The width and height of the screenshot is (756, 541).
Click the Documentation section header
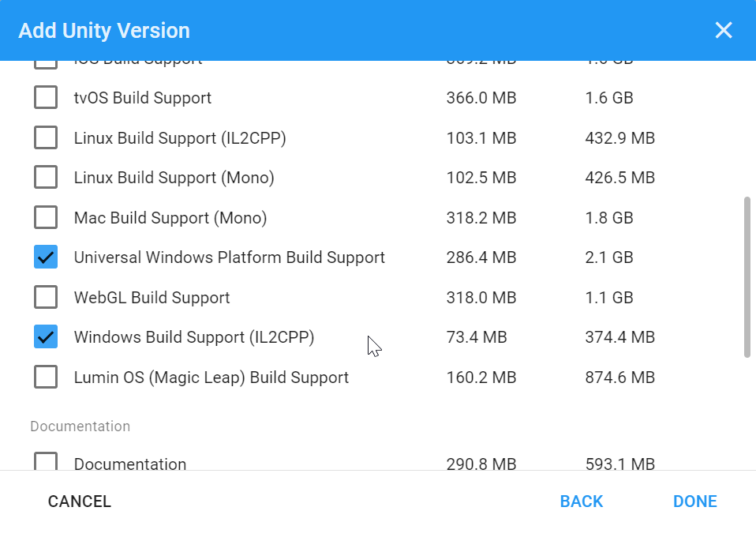pyautogui.click(x=80, y=426)
